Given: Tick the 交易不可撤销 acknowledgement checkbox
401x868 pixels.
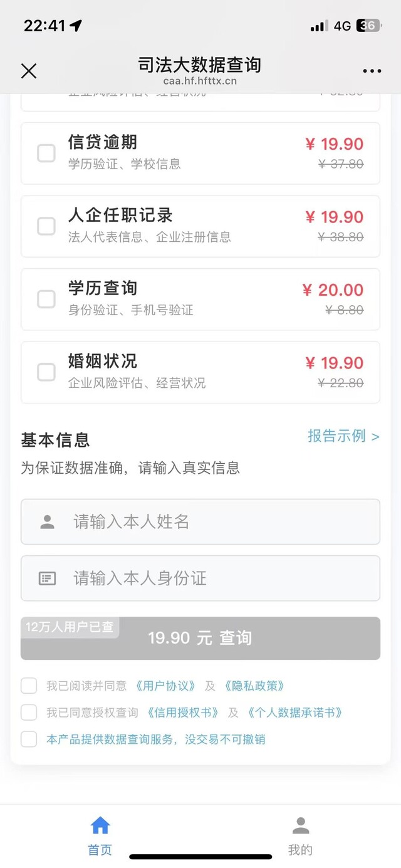Looking at the screenshot, I should point(29,740).
